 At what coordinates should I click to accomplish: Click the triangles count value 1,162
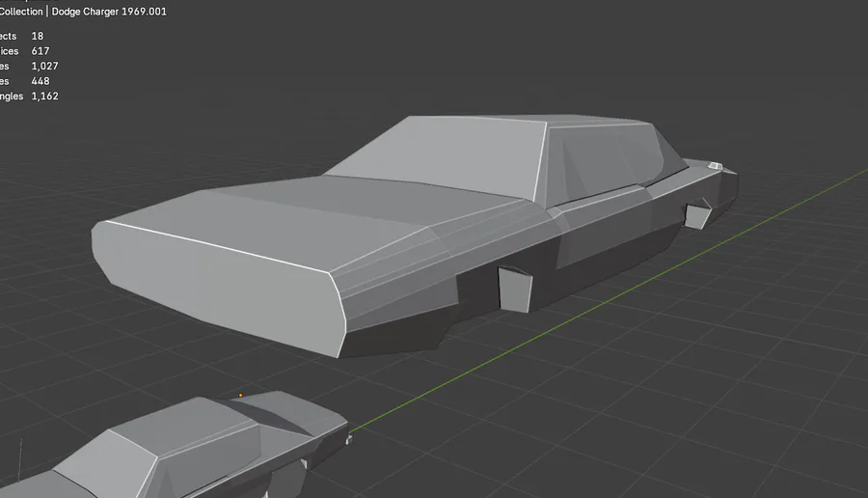point(44,96)
